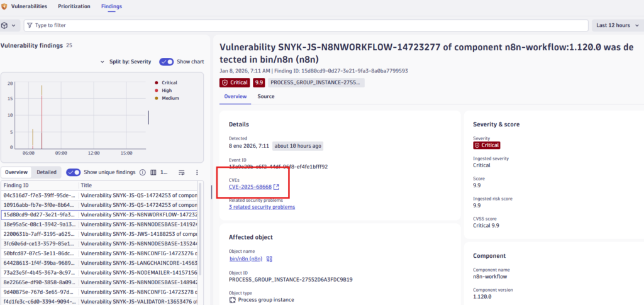Screen dimensions: 644x305
Task: Switch table view to Detailed
Action: point(46,172)
